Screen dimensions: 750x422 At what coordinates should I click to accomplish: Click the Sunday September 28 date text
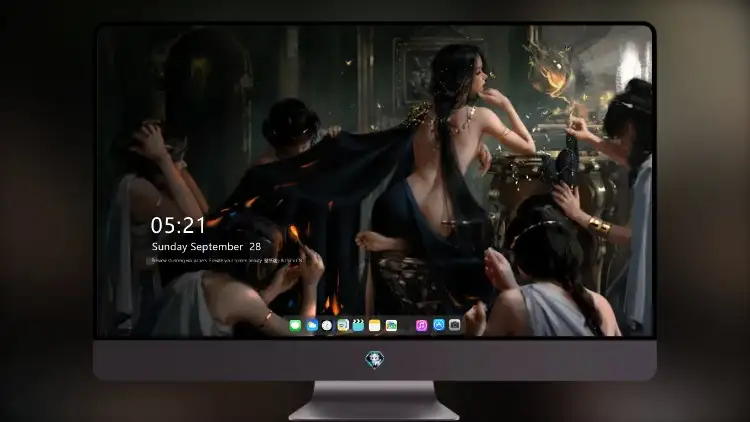pos(206,247)
